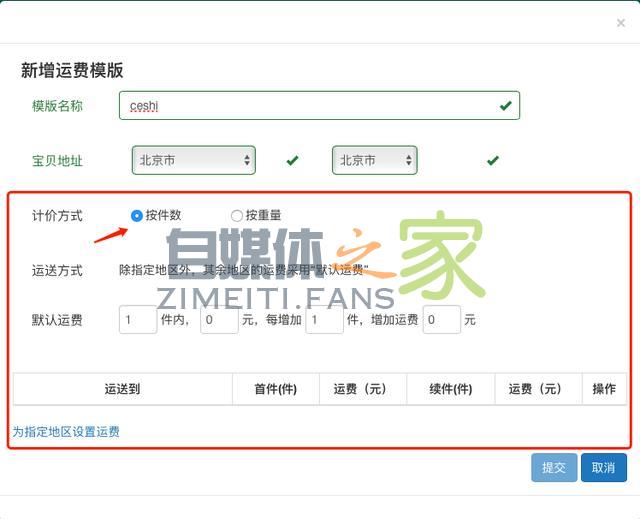This screenshot has width=640, height=519.
Task: Close the dialog with the X icon
Action: pyautogui.click(x=621, y=23)
